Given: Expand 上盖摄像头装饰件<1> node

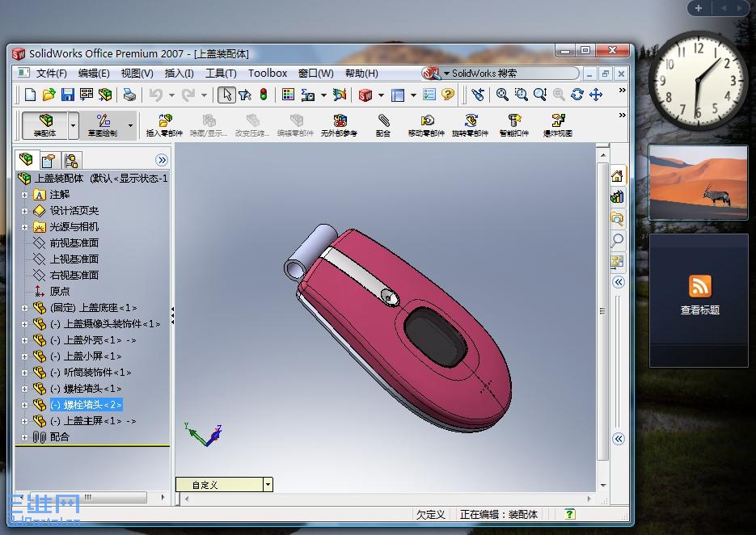Looking at the screenshot, I should pyautogui.click(x=24, y=324).
